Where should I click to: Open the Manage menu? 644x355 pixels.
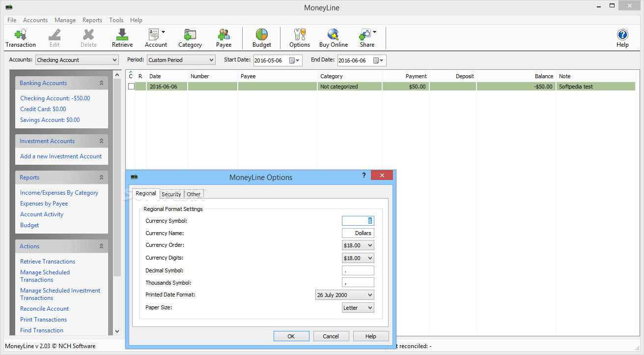(65, 20)
